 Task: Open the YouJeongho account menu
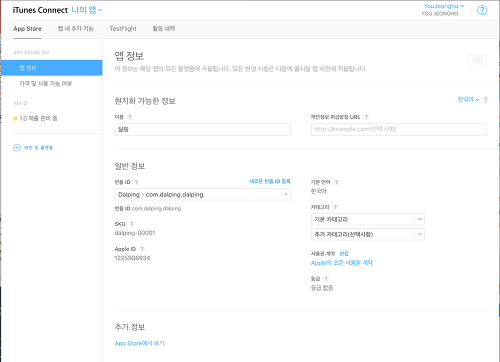click(x=444, y=6)
